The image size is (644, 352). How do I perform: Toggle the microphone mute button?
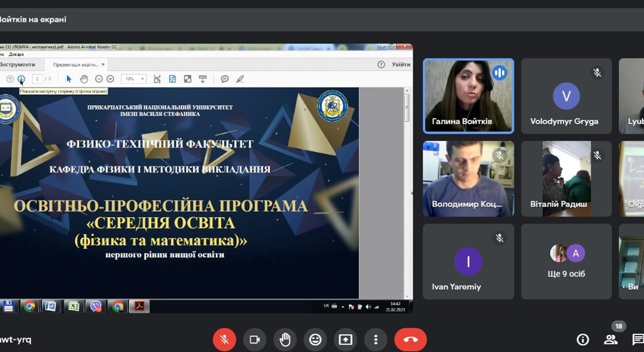pyautogui.click(x=224, y=339)
